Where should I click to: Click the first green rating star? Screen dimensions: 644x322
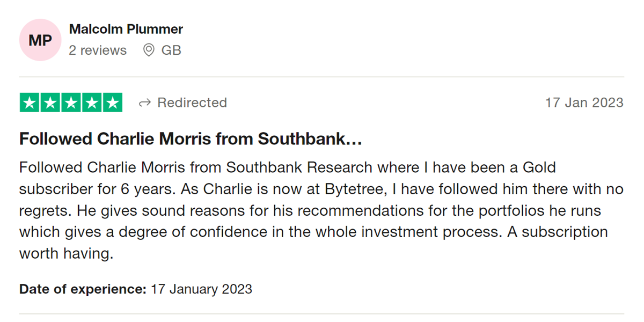click(30, 103)
